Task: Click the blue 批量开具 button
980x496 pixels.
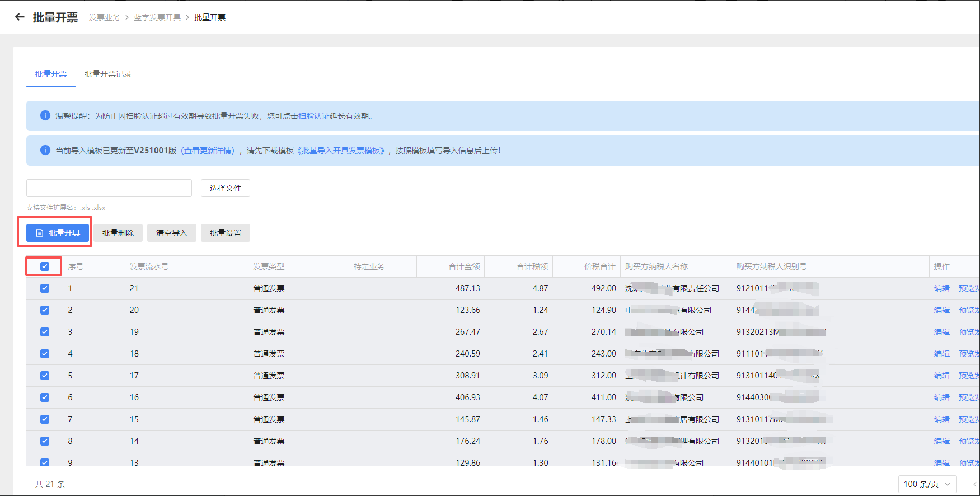Action: click(58, 233)
